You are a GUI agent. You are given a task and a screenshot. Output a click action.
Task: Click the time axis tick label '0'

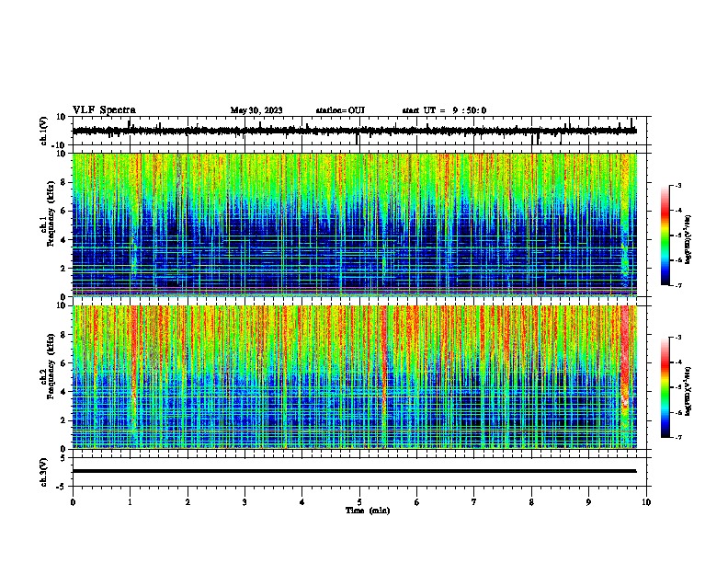(73, 502)
